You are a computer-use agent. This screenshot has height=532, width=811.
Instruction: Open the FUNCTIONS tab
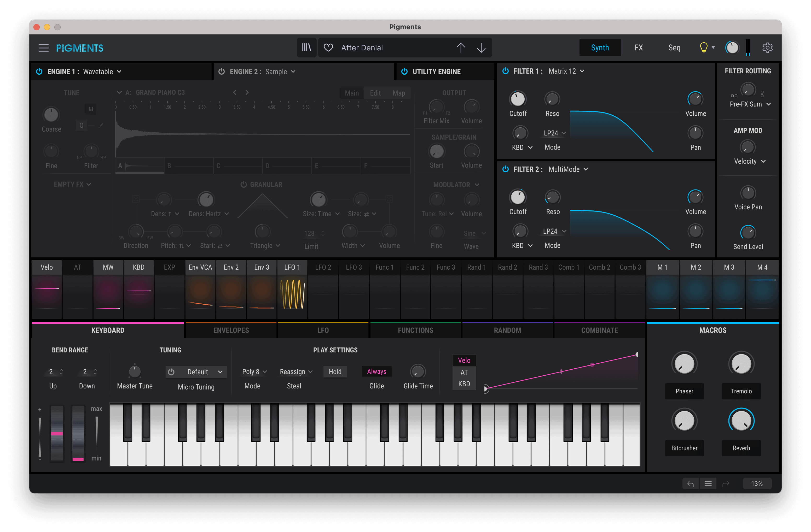coord(415,330)
